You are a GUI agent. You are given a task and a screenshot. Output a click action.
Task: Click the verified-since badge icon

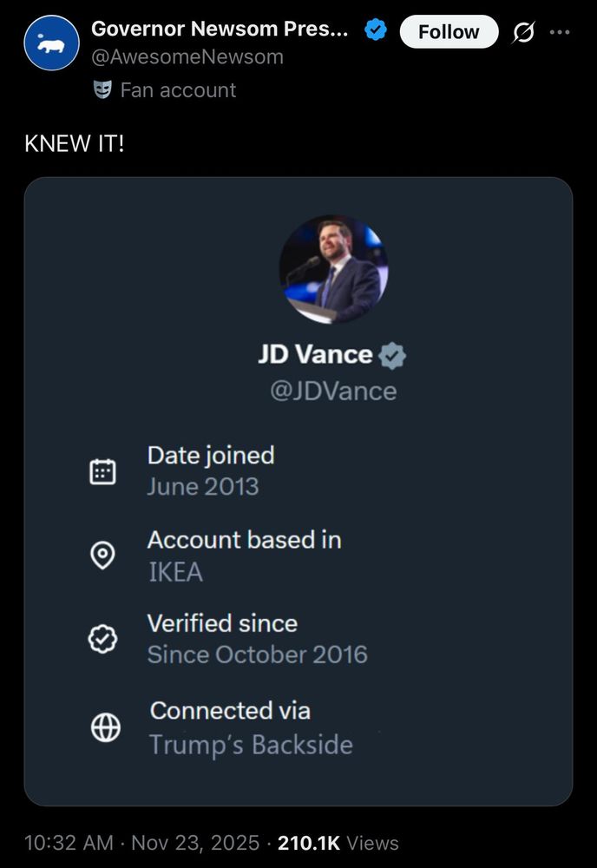103,639
